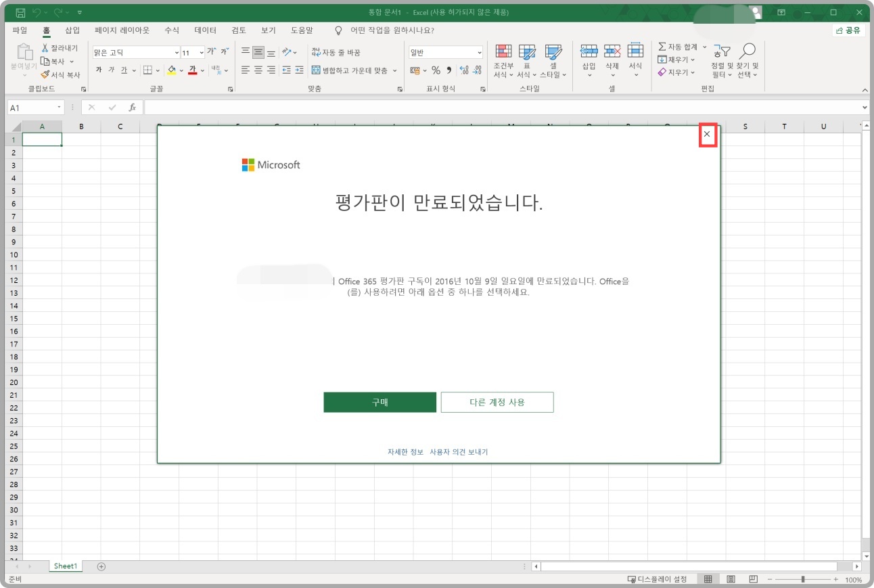Click the orientation (angled text) icon
Viewport: 874px width, 588px height.
(x=287, y=52)
